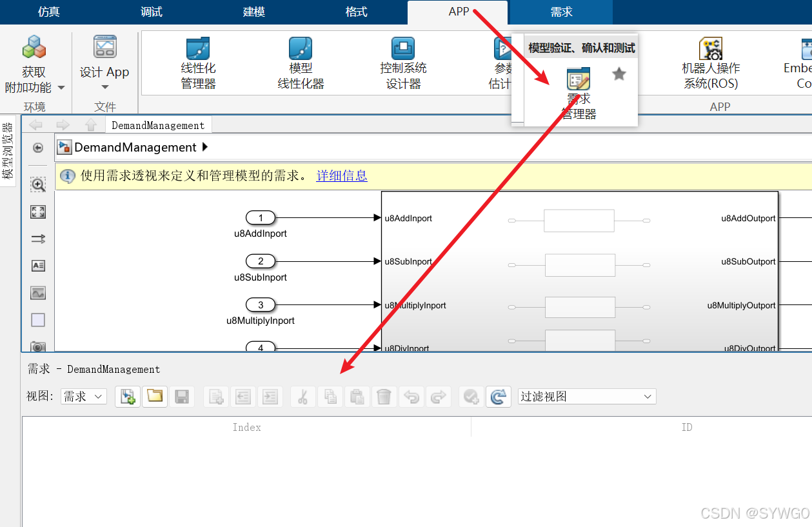This screenshot has width=812, height=527.
Task: Open the 线性化管理器 app
Action: [198, 63]
